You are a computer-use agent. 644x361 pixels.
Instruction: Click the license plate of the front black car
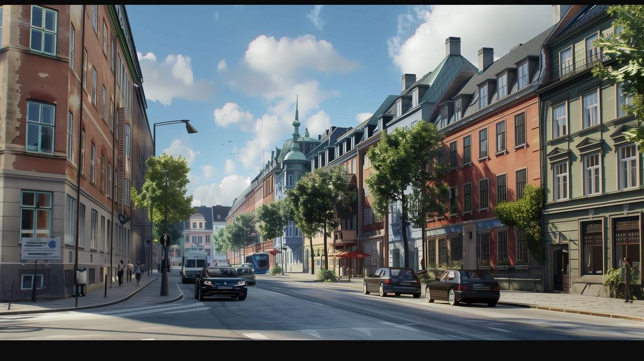point(225,288)
